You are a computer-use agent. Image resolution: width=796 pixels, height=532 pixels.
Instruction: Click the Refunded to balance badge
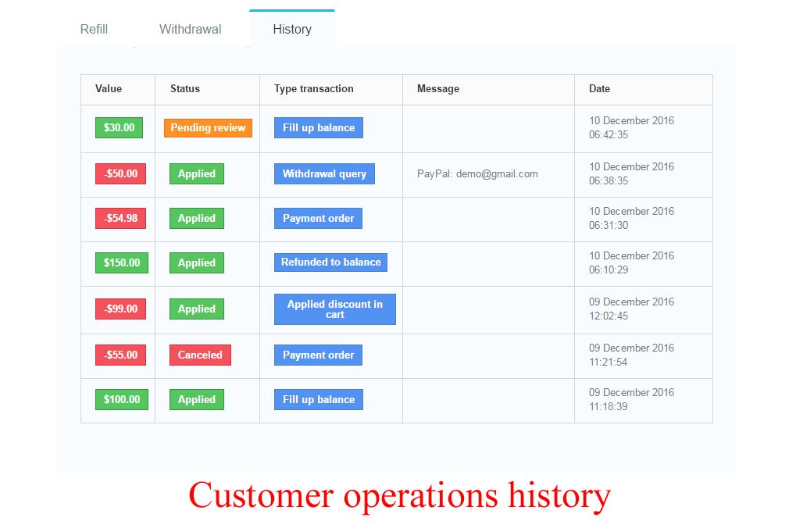click(330, 262)
